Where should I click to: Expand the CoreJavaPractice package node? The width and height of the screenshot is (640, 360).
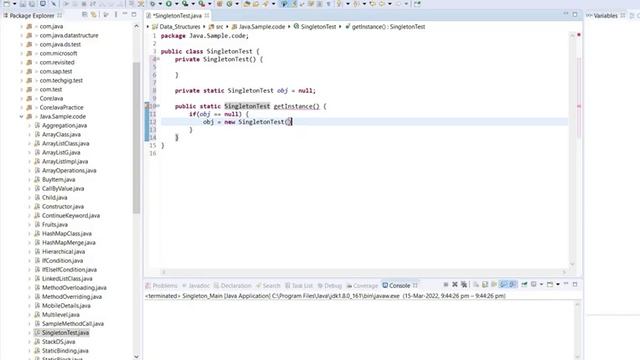pos(21,107)
